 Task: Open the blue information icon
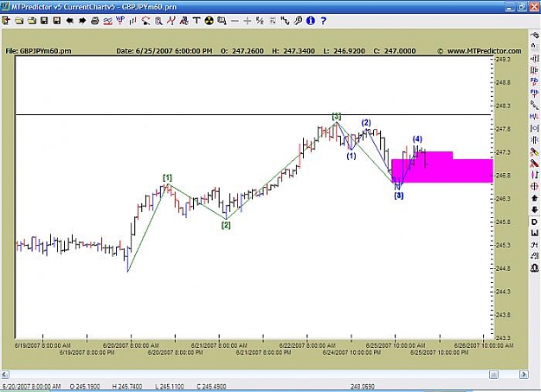pos(311,21)
